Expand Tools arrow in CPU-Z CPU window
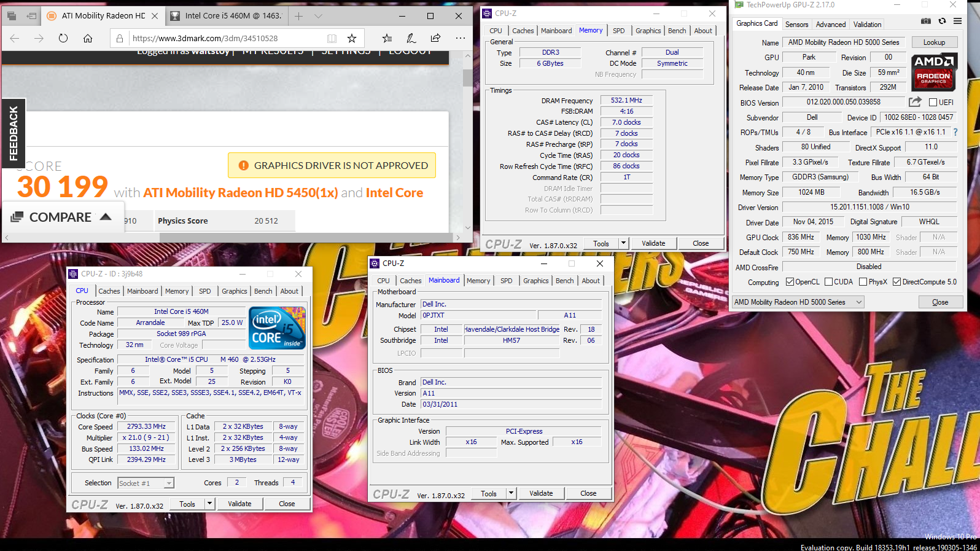The image size is (980, 551). pos(209,504)
